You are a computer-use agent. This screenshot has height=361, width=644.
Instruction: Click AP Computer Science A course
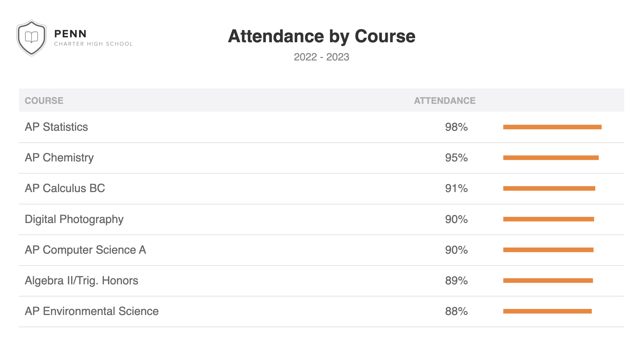[85, 250]
